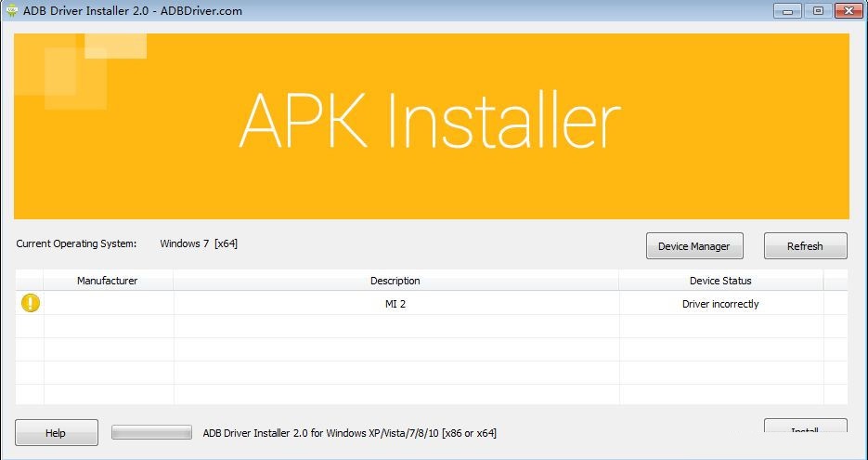
Task: Click the yellow warning icon beside MI 2
Action: tap(31, 303)
